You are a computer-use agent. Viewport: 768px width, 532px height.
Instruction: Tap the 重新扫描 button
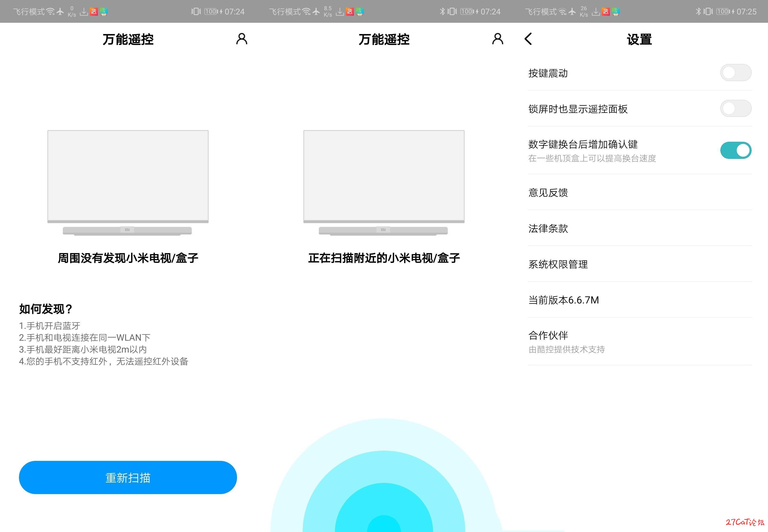point(128,477)
